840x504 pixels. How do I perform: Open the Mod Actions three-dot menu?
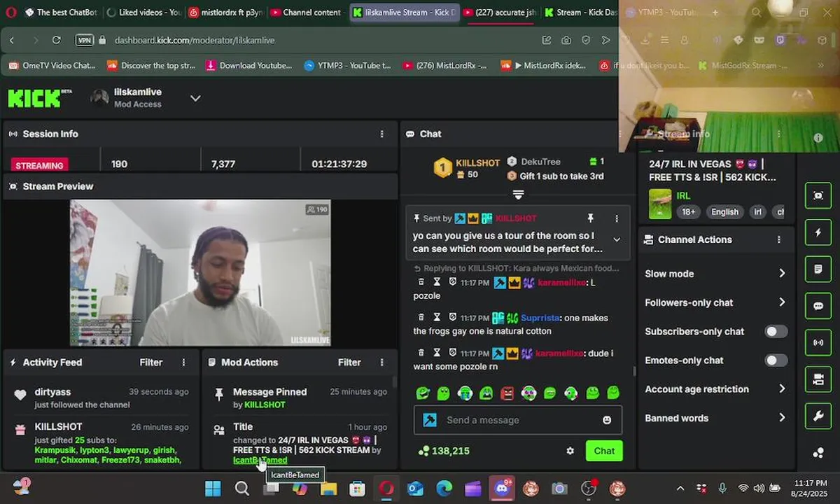[381, 363]
